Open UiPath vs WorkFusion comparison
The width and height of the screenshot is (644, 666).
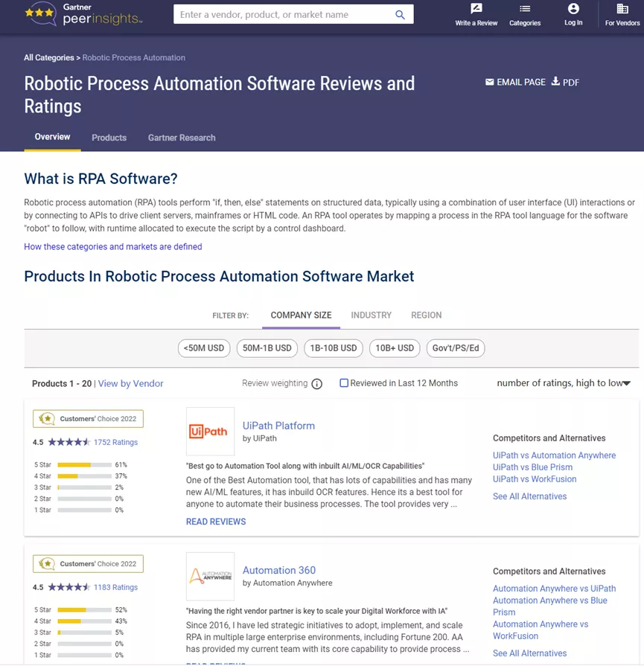point(535,479)
